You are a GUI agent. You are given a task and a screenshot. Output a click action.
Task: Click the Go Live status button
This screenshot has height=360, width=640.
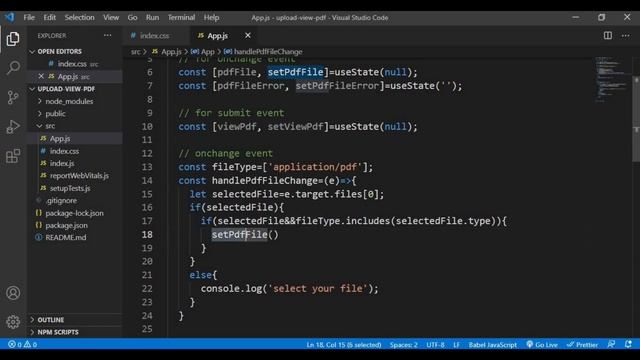(542, 344)
